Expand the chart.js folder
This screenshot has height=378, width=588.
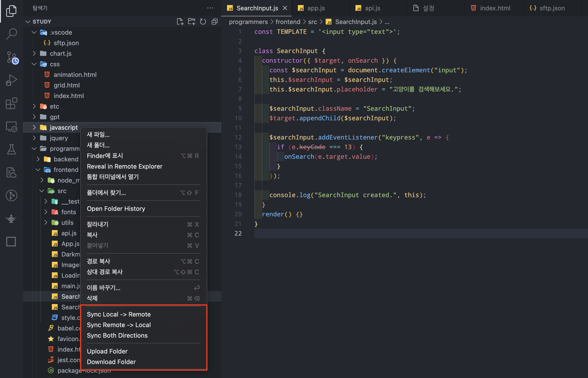pyautogui.click(x=34, y=53)
